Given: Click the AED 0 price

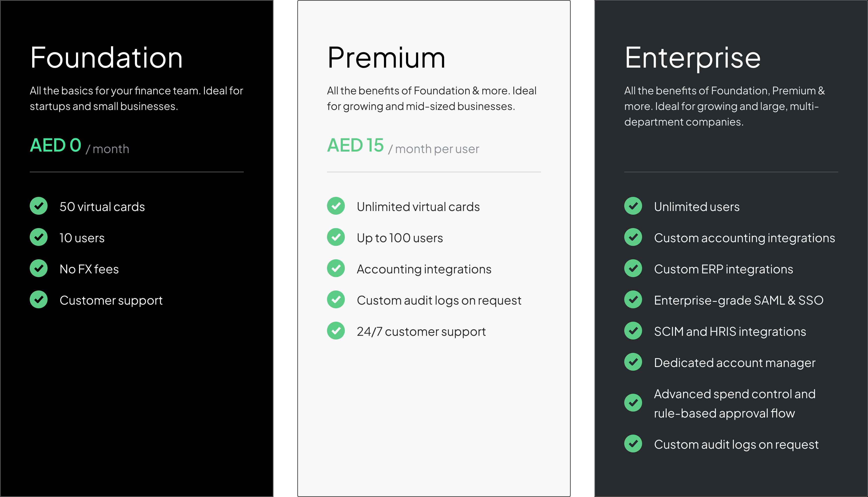Looking at the screenshot, I should click(56, 145).
